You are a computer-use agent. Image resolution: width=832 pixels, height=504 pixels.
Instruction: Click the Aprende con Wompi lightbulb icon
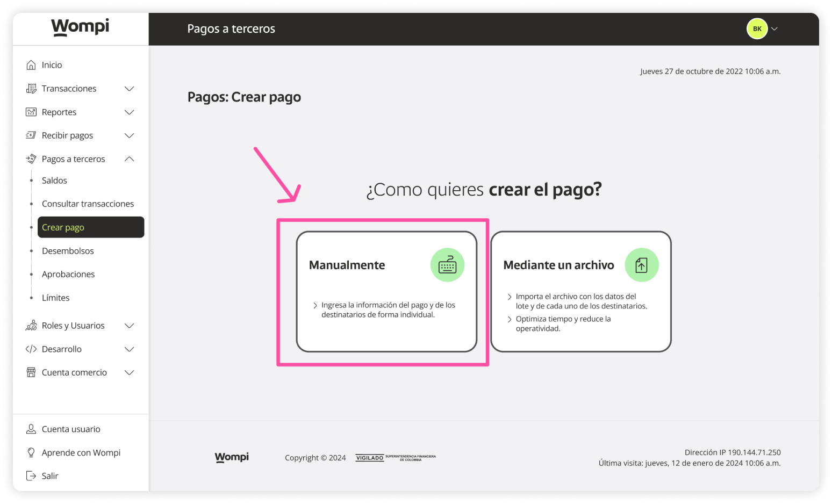pos(31,452)
